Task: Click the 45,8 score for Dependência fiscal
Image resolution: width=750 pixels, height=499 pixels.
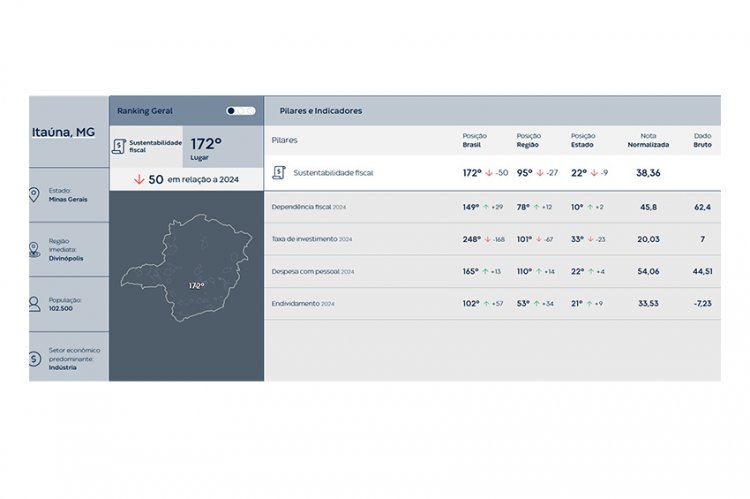Action: pyautogui.click(x=648, y=207)
